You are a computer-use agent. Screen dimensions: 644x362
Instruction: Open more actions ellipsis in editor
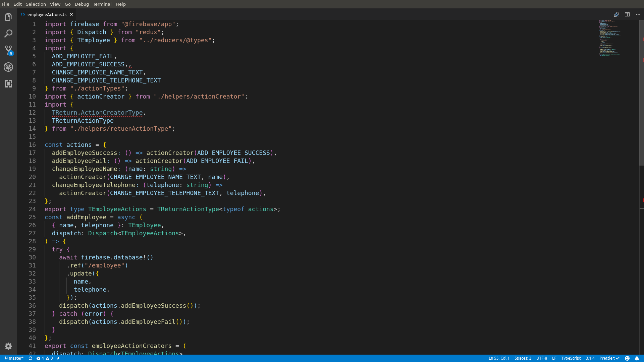point(638,14)
